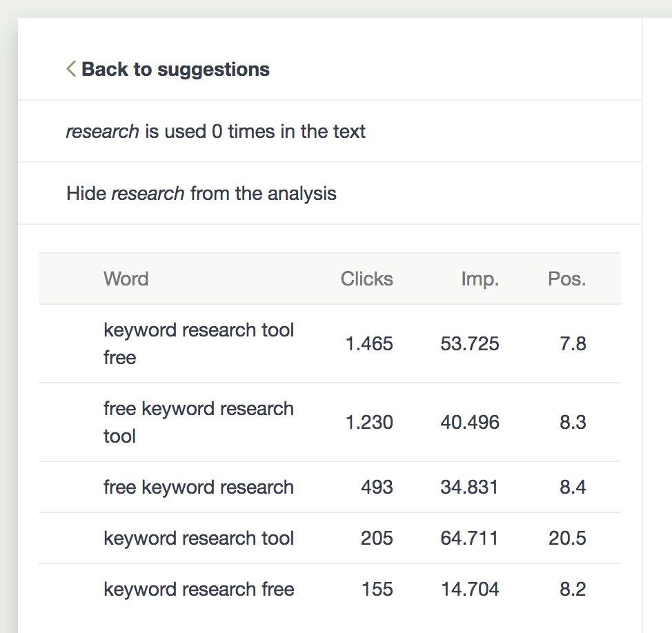Sort the table by the Word column
Image resolution: width=672 pixels, height=633 pixels.
coord(126,279)
